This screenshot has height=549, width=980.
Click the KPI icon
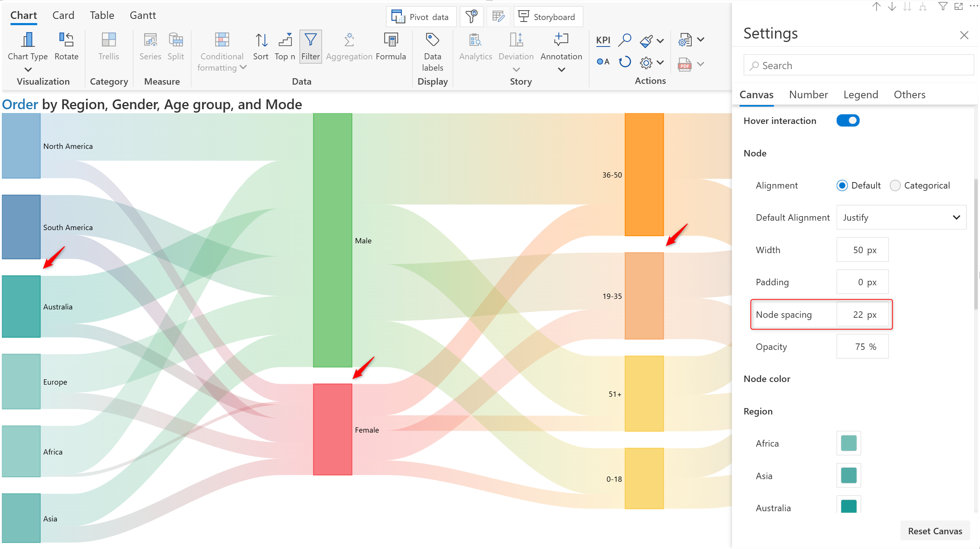(x=602, y=40)
